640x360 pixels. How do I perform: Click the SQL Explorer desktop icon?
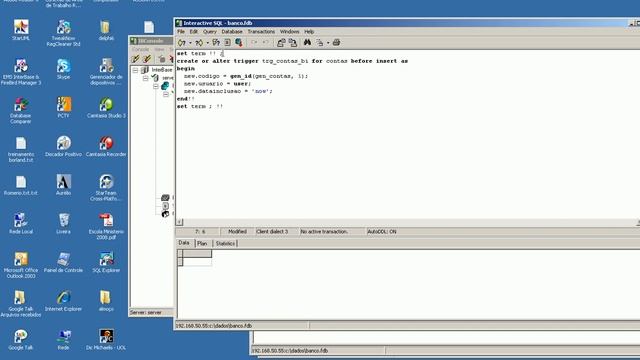click(106, 262)
